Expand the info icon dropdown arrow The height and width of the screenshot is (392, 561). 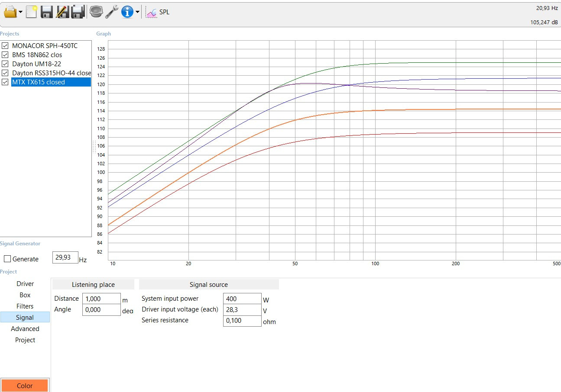[137, 12]
